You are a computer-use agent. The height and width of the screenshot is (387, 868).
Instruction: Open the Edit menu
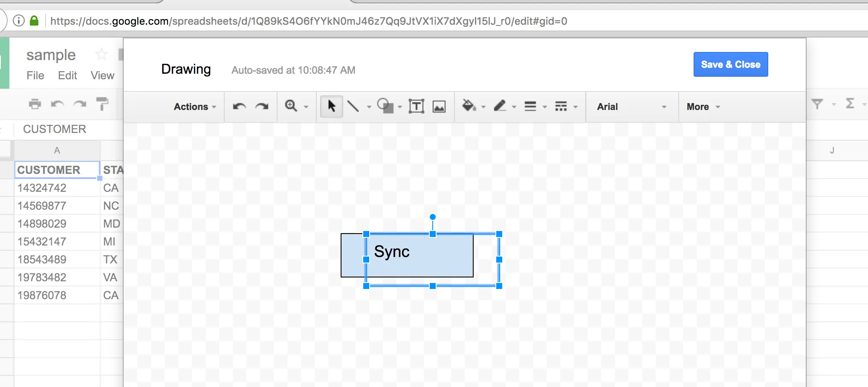tap(67, 75)
